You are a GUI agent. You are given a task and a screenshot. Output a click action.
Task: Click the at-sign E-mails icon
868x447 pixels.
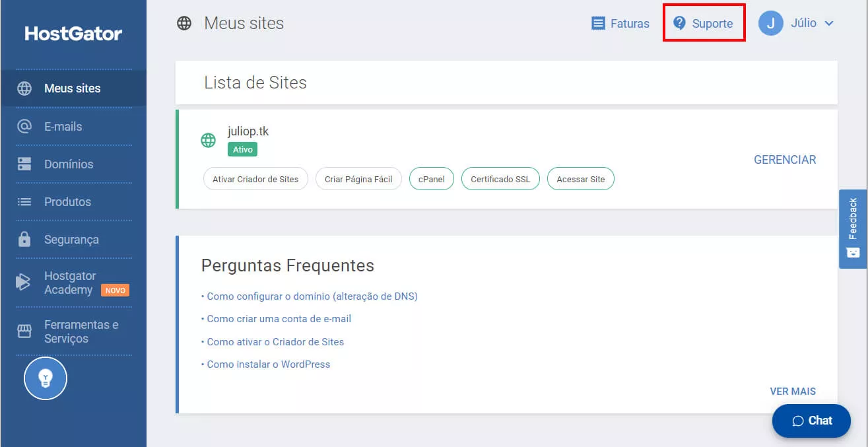coord(24,126)
